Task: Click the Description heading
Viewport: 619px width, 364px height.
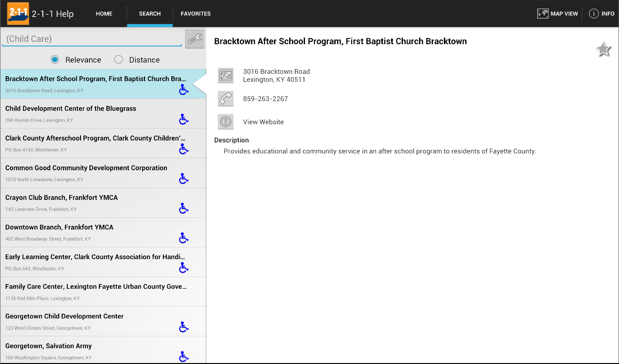Action: (x=231, y=140)
